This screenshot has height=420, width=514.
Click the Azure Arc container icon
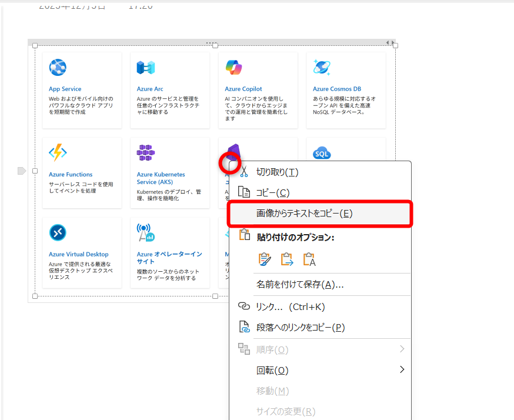[145, 67]
